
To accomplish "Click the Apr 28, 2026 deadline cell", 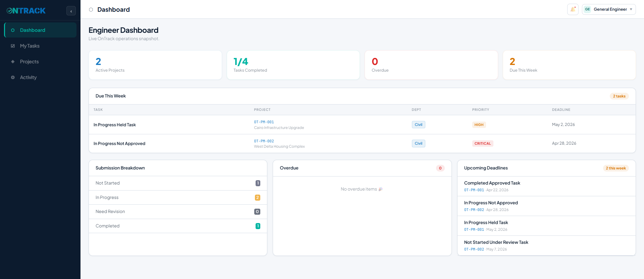I will click(x=564, y=143).
